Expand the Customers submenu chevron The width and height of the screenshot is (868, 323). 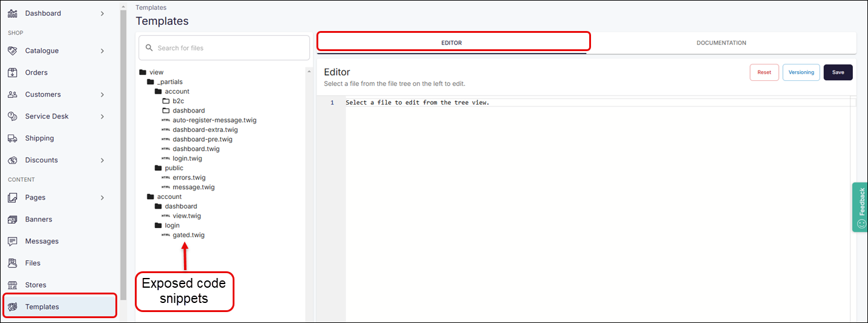click(102, 95)
